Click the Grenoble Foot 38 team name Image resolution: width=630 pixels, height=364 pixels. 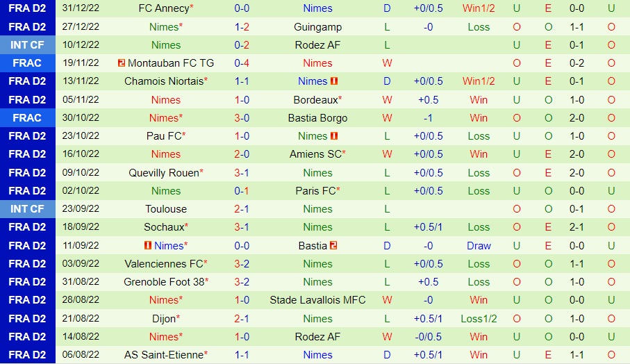point(163,282)
